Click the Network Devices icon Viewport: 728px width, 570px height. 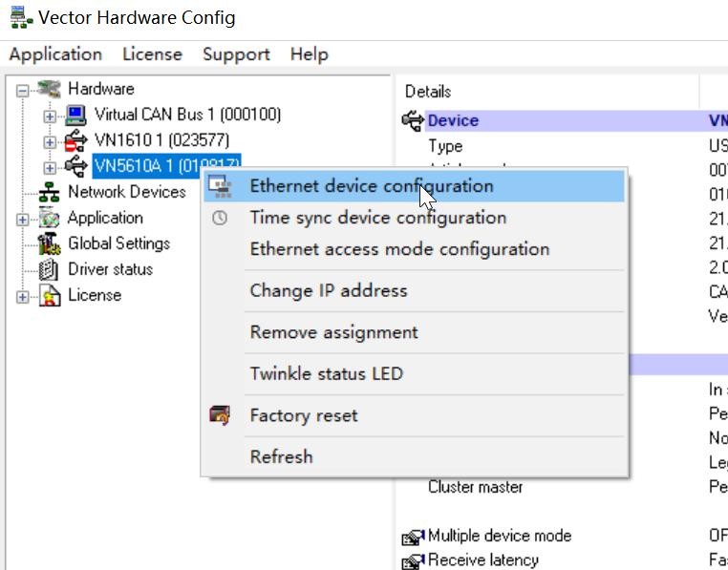pos(49,193)
